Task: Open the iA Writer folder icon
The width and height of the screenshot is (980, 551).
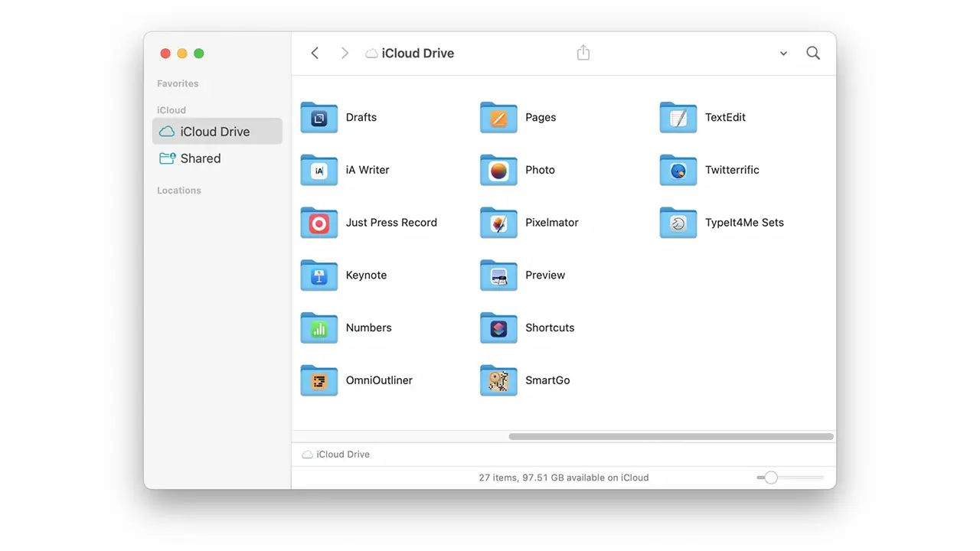Action: tap(319, 171)
